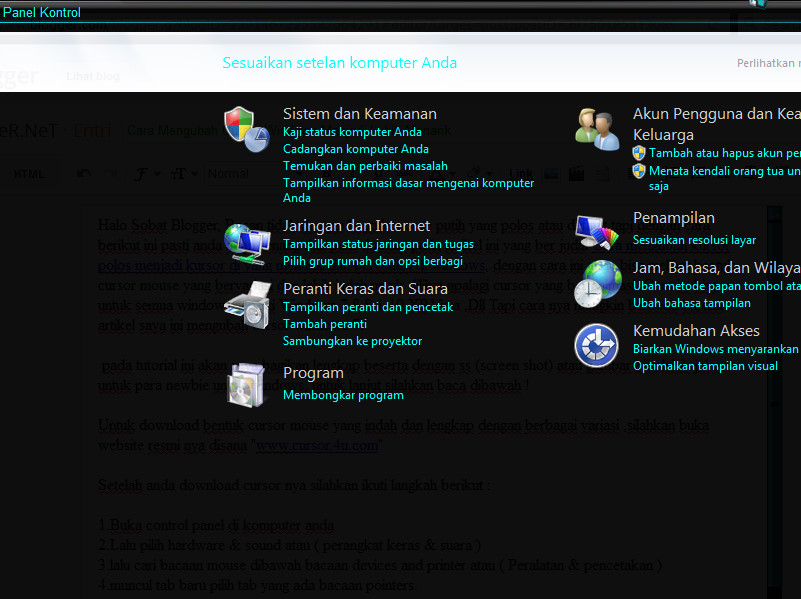Click the Sesuaikan setelan komputer Anda text
The height and width of the screenshot is (599, 801).
click(340, 63)
